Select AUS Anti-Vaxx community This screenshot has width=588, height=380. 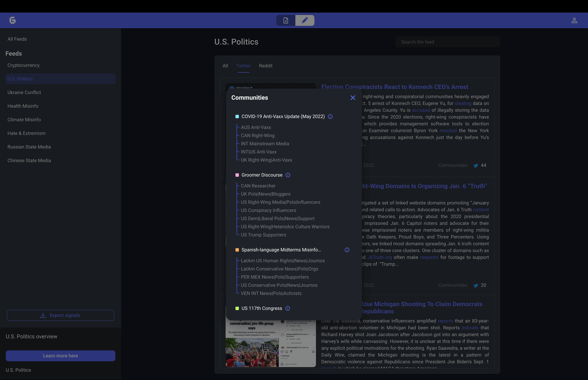(x=256, y=127)
